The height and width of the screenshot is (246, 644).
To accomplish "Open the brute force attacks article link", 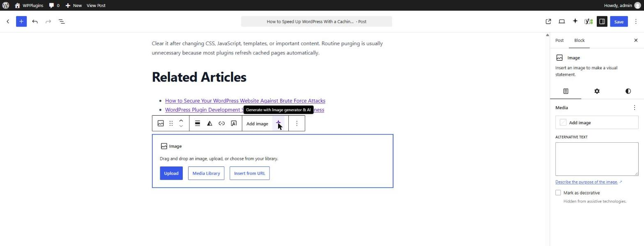I will (x=245, y=100).
